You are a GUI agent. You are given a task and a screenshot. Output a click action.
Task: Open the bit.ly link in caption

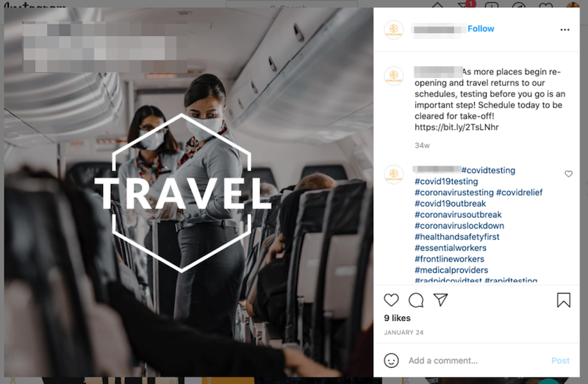coord(456,127)
